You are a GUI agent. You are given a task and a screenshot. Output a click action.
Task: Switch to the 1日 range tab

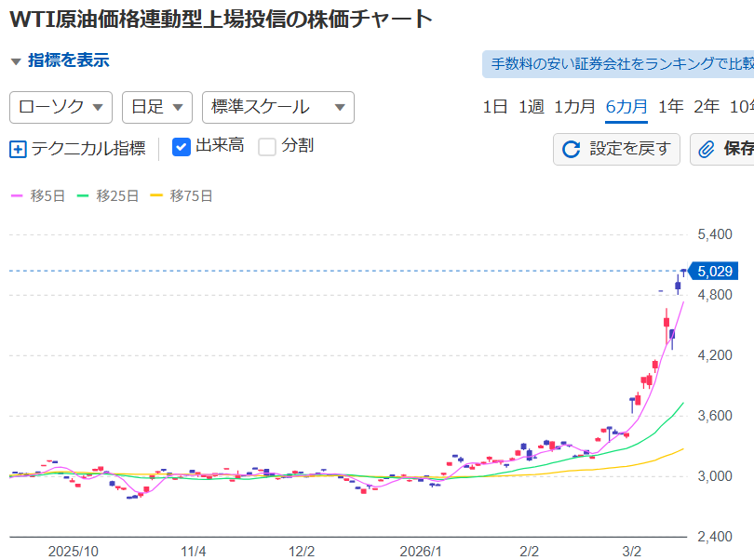(495, 106)
